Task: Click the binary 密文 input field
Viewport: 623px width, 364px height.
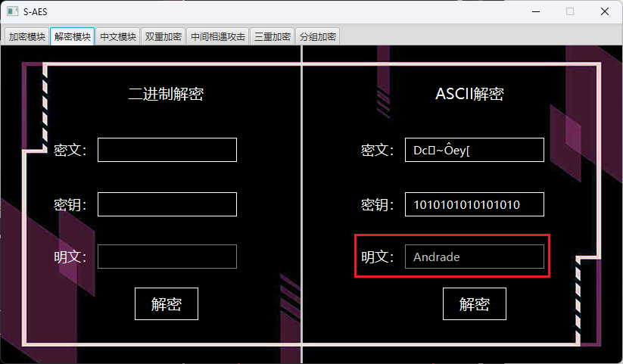Action: [167, 150]
